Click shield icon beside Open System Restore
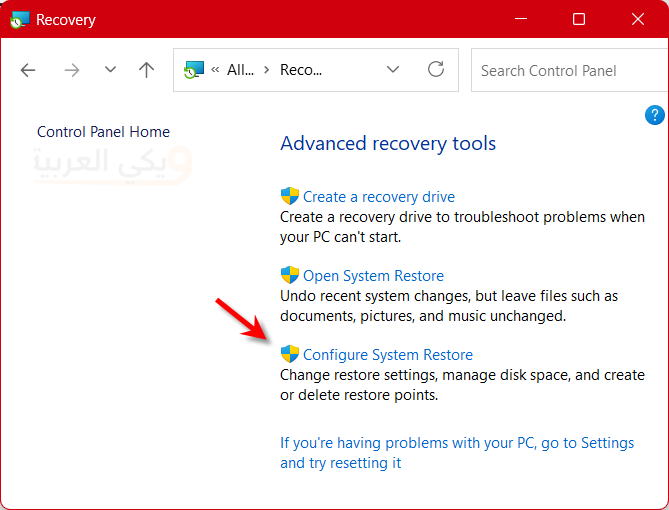Screen dimensions: 669x510 point(290,275)
